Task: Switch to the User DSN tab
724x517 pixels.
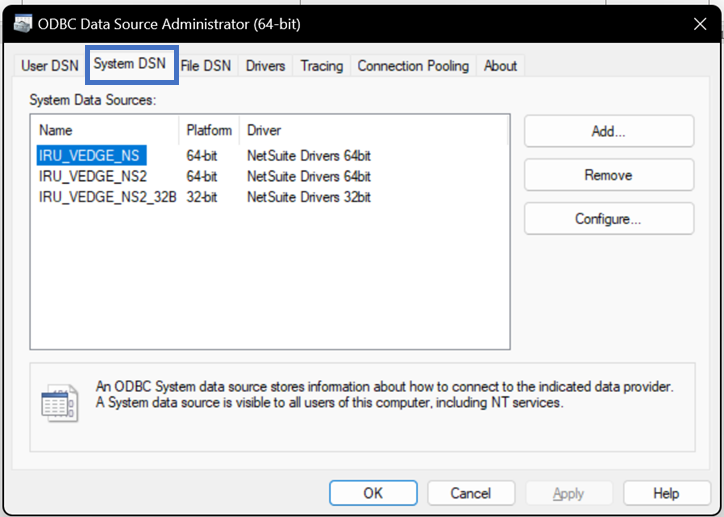Action: (50, 66)
